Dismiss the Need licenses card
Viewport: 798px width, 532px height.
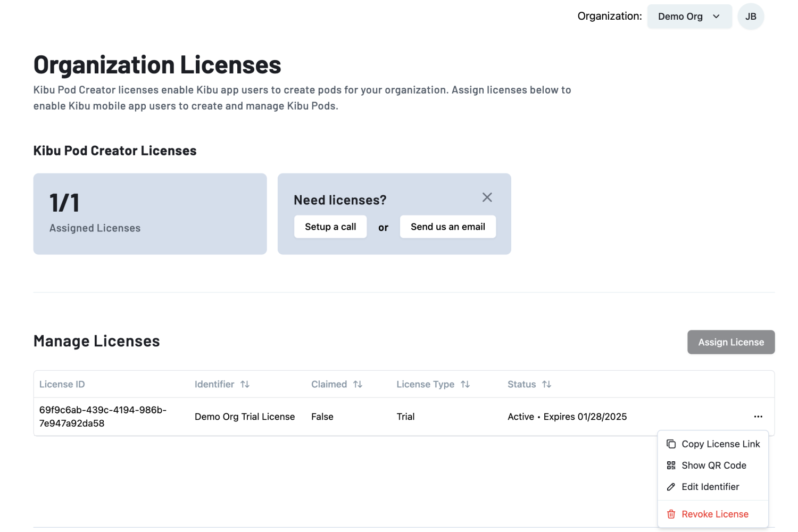(x=487, y=197)
